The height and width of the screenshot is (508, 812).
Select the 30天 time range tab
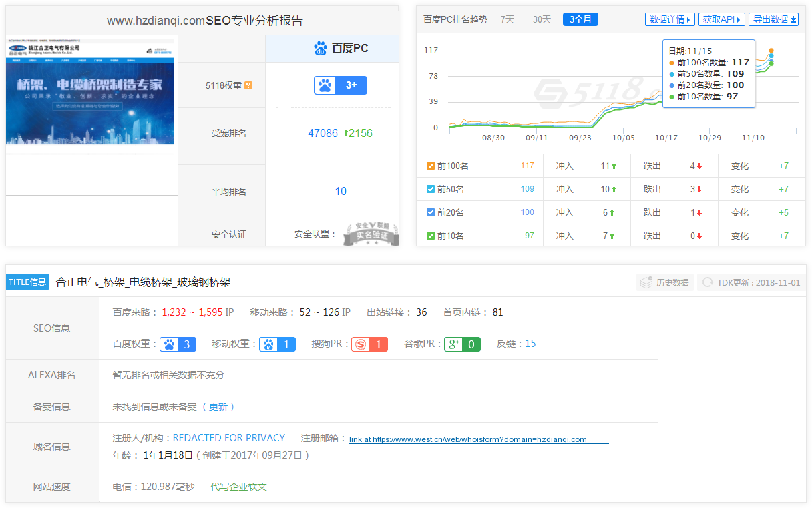pos(542,19)
